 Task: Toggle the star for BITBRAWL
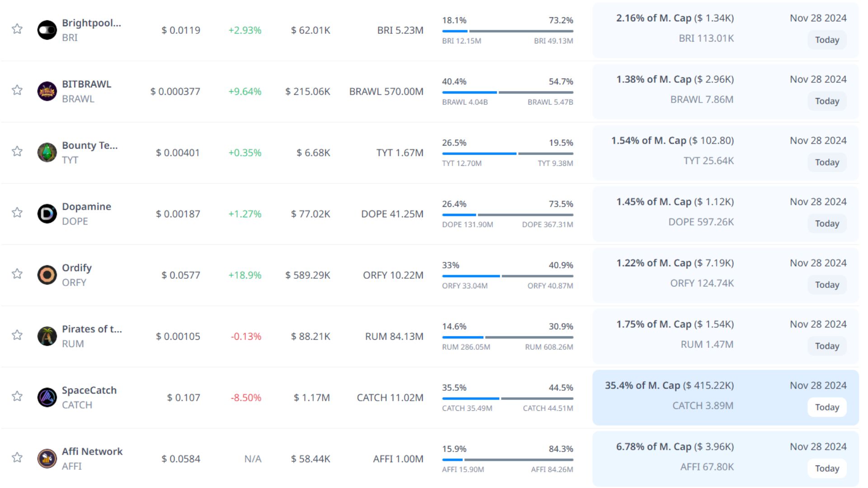[x=17, y=90]
